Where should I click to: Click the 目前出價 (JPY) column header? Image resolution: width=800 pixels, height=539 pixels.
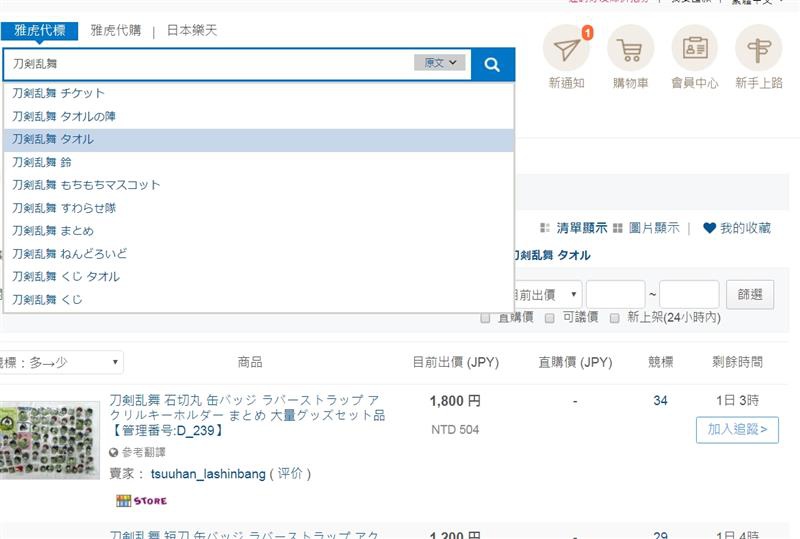tap(455, 362)
